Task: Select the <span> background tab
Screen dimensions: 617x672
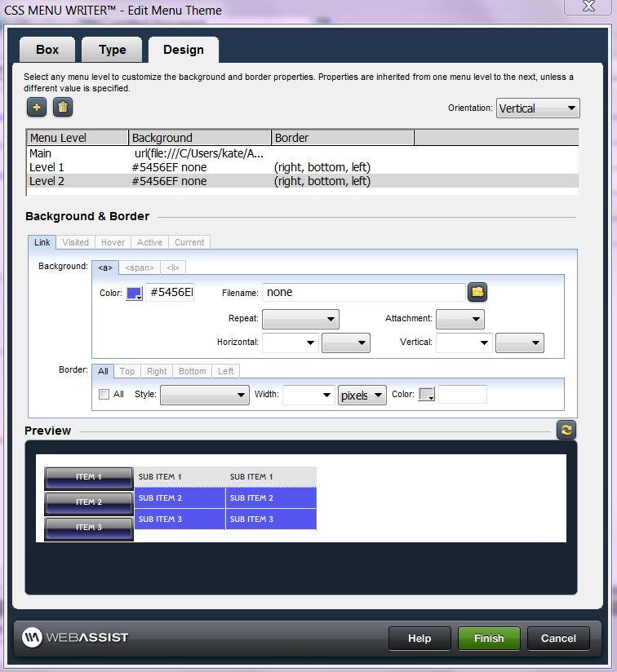Action: [140, 267]
